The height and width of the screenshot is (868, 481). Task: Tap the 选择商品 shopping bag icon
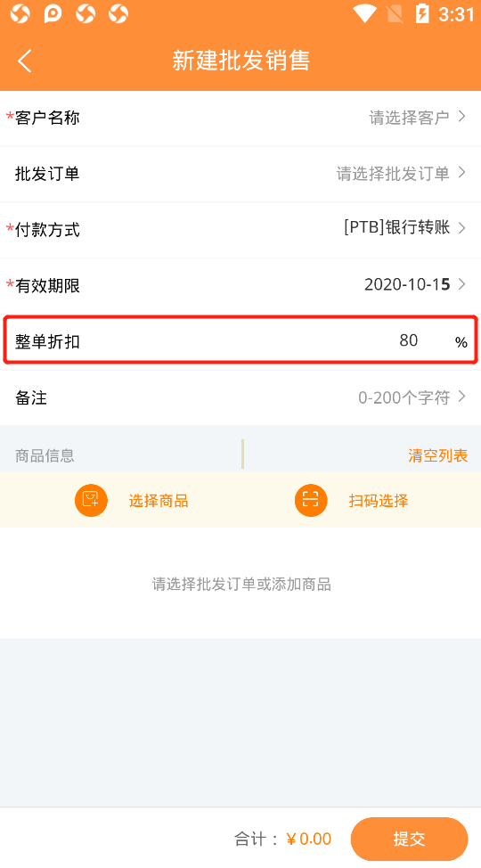click(x=91, y=501)
